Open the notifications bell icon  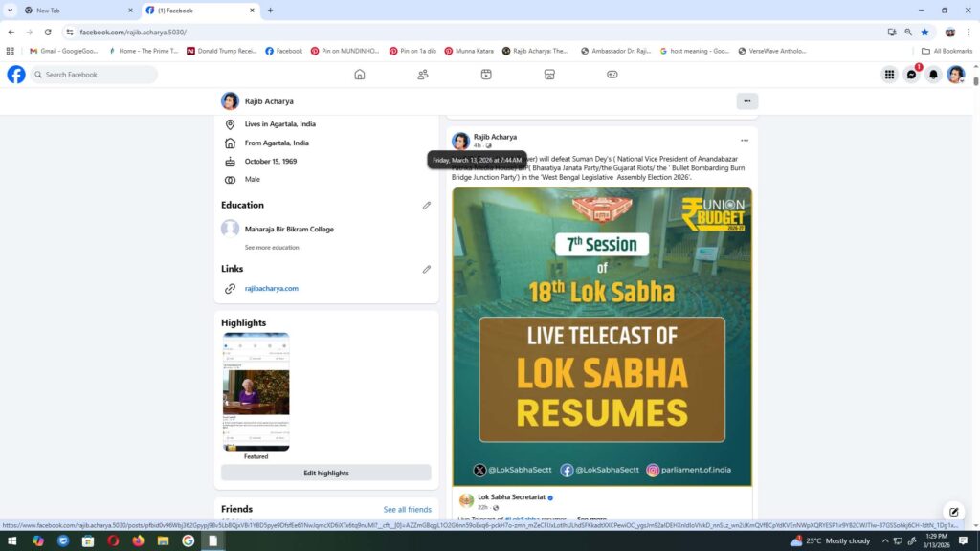point(933,75)
